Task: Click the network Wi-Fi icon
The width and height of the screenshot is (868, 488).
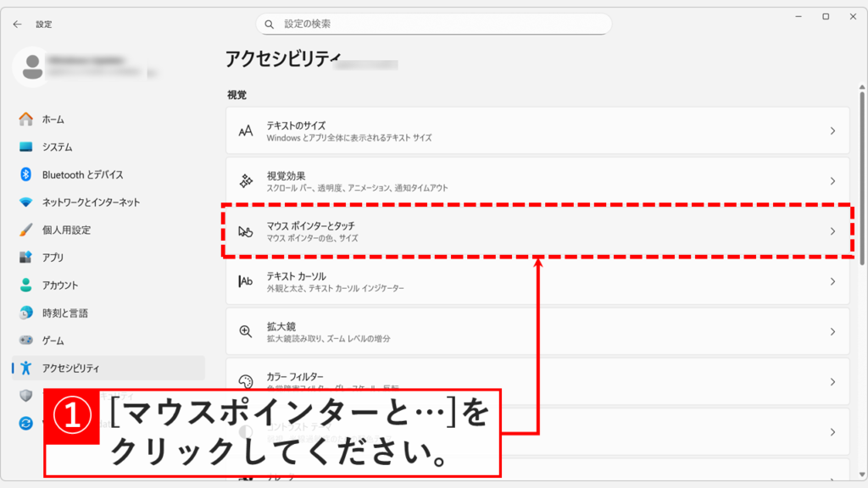Action: [25, 202]
